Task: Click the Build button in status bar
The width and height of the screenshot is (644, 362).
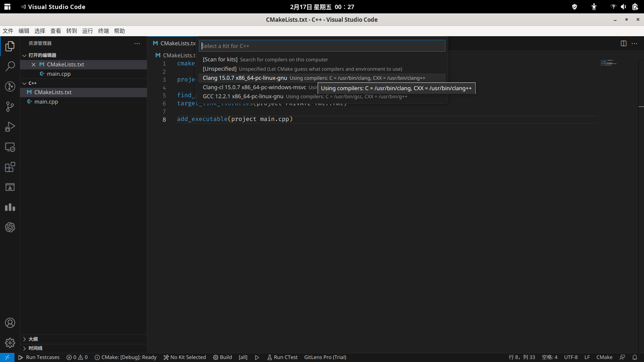Action: (x=222, y=358)
